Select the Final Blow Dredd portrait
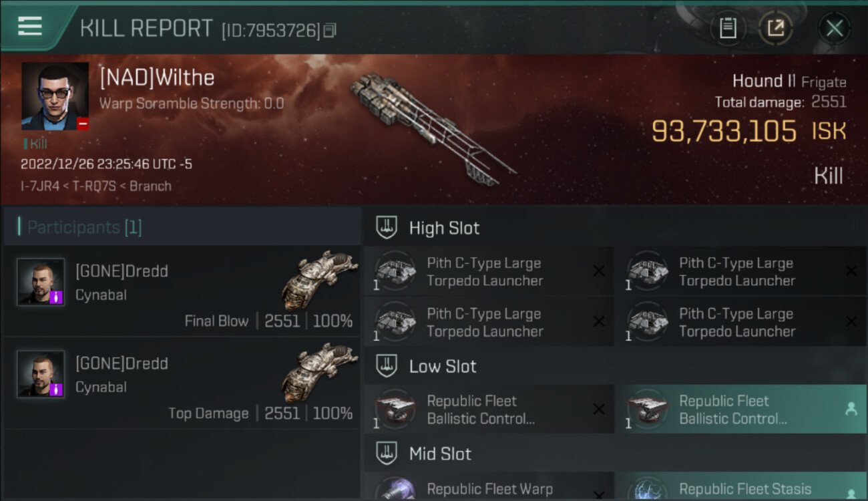 click(x=41, y=282)
